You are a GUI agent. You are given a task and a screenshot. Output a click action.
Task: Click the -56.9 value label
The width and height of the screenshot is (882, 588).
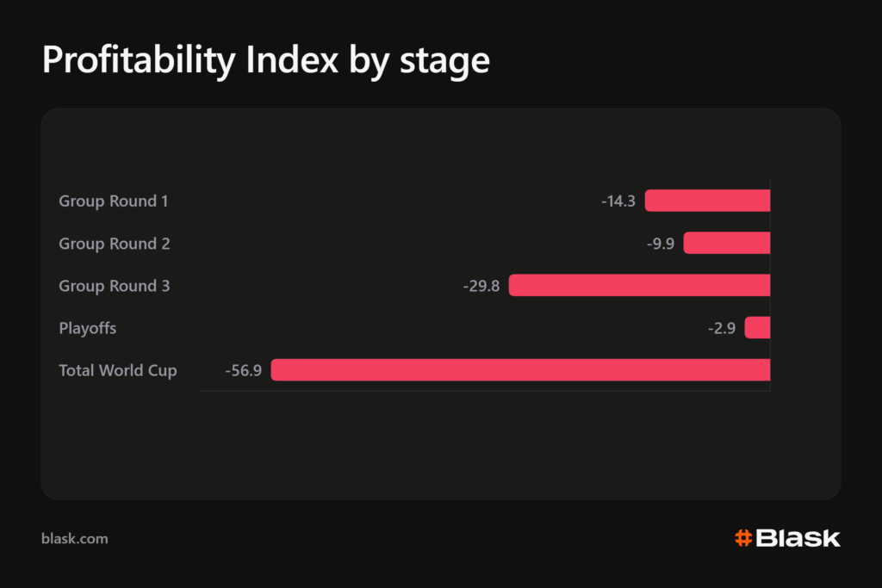244,370
